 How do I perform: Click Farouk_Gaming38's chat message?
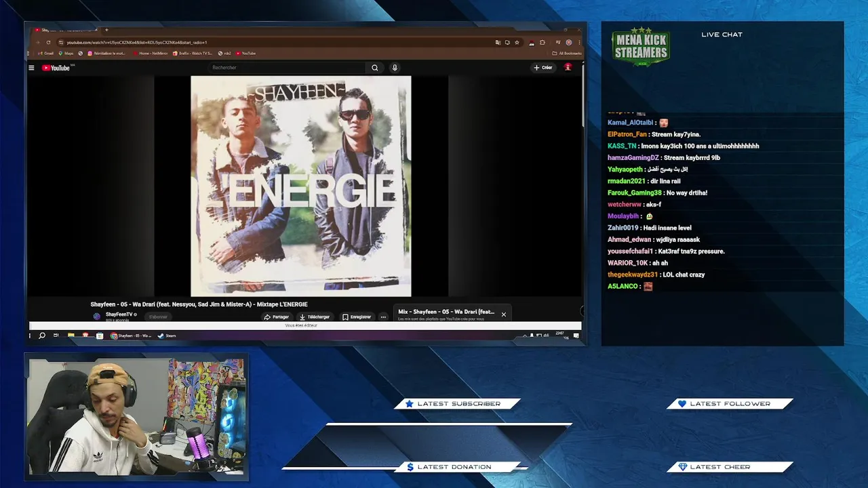pos(658,193)
